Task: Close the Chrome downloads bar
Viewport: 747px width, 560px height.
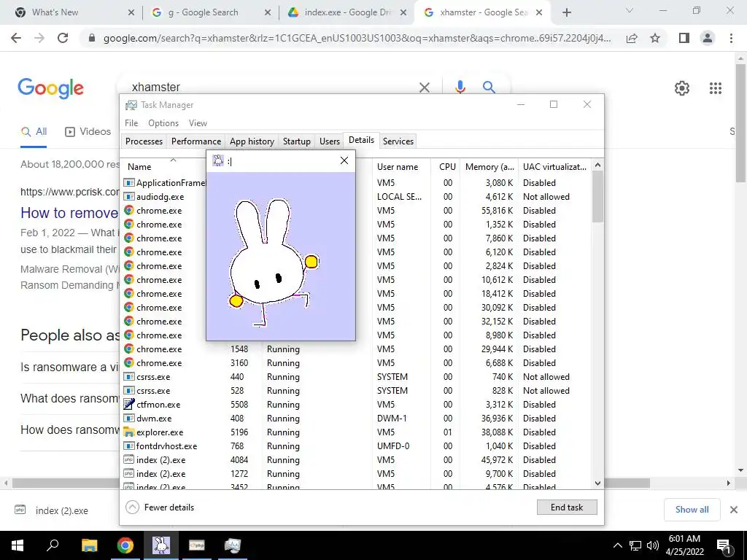Action: pyautogui.click(x=734, y=510)
